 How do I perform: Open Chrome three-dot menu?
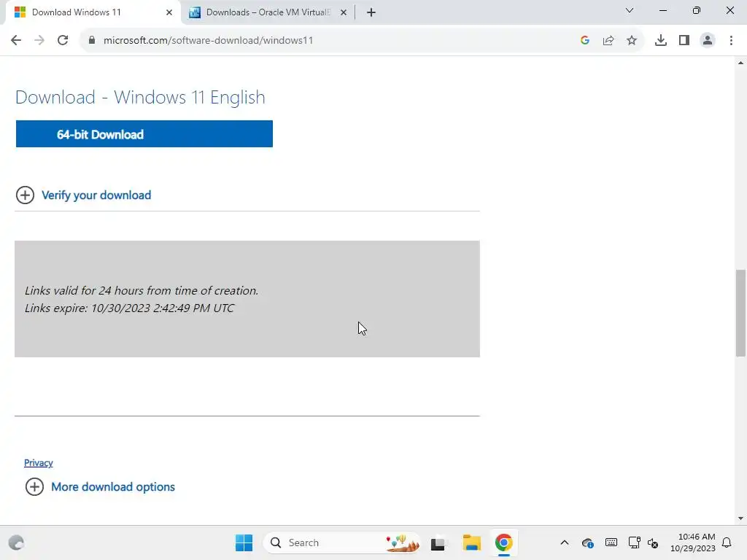[731, 41]
